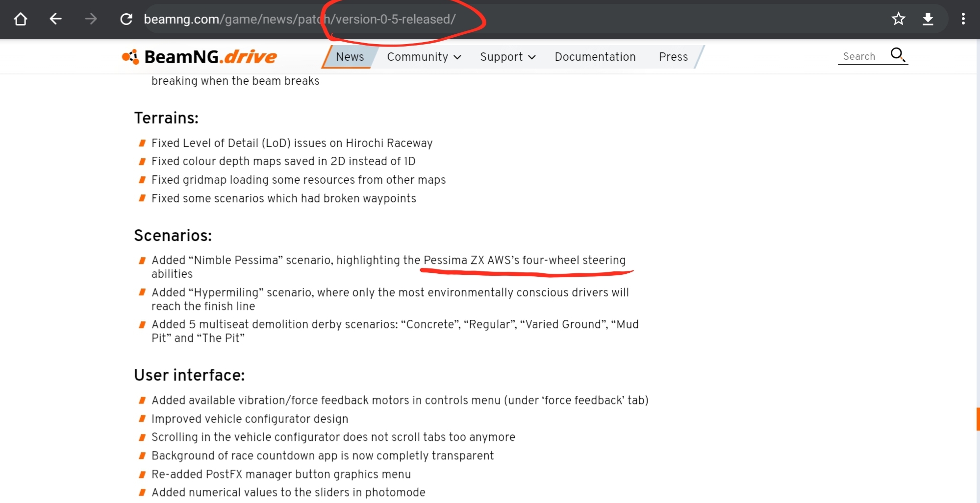Click the 'Nimble Pessima' scenario line
The width and height of the screenshot is (980, 503).
point(389,267)
